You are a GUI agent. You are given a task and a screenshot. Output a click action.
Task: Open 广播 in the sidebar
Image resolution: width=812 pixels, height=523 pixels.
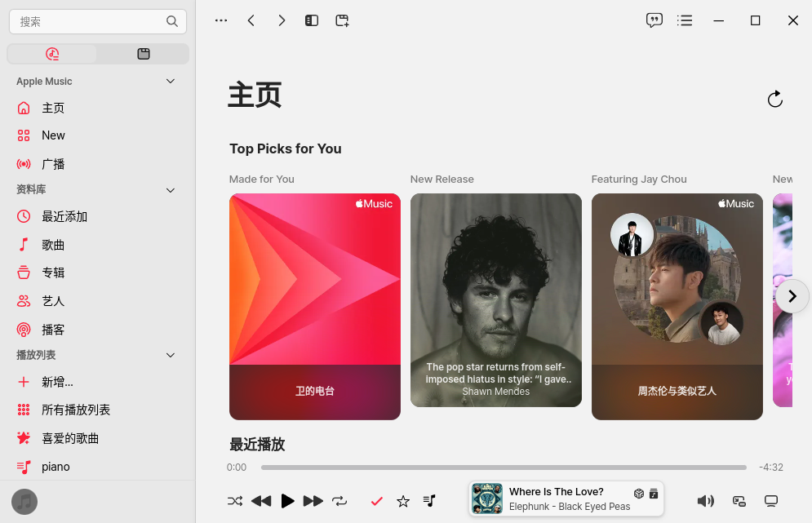pos(53,164)
